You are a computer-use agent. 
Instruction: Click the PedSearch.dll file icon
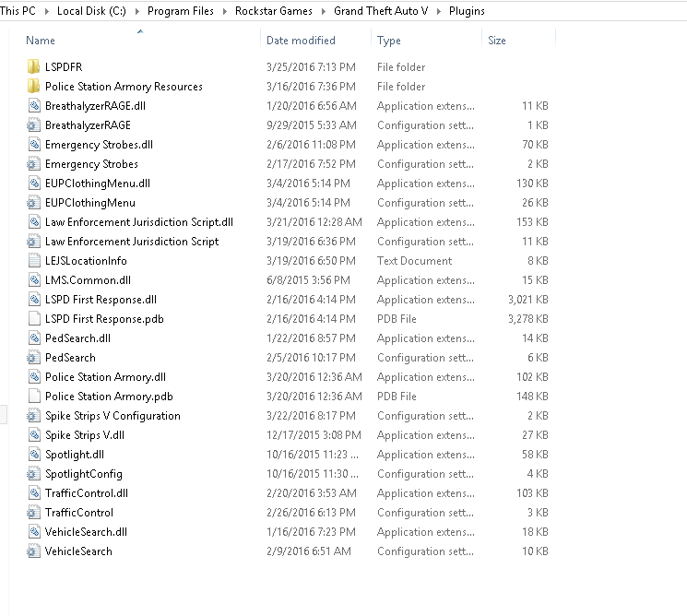34,338
